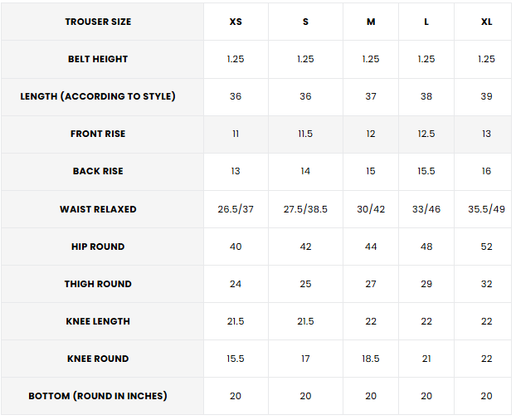The height and width of the screenshot is (420, 516).
Task: Select the 18.5 knee round value
Action: (371, 359)
